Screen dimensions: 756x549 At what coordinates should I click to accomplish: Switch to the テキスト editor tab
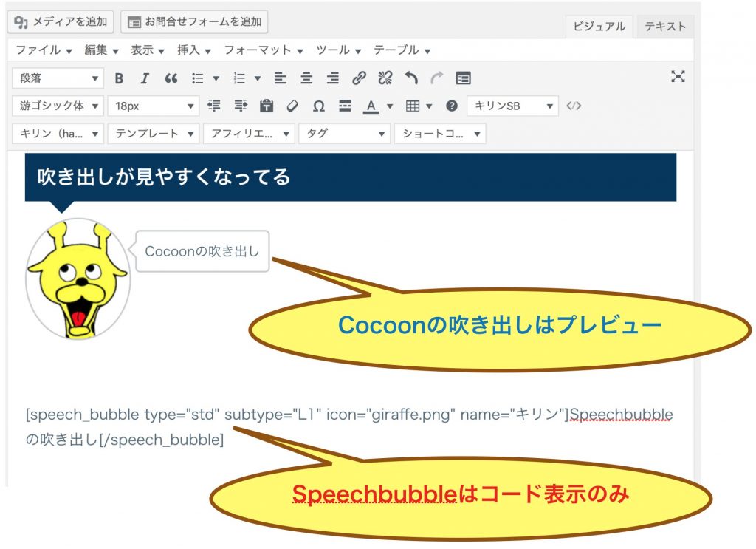pyautogui.click(x=664, y=25)
